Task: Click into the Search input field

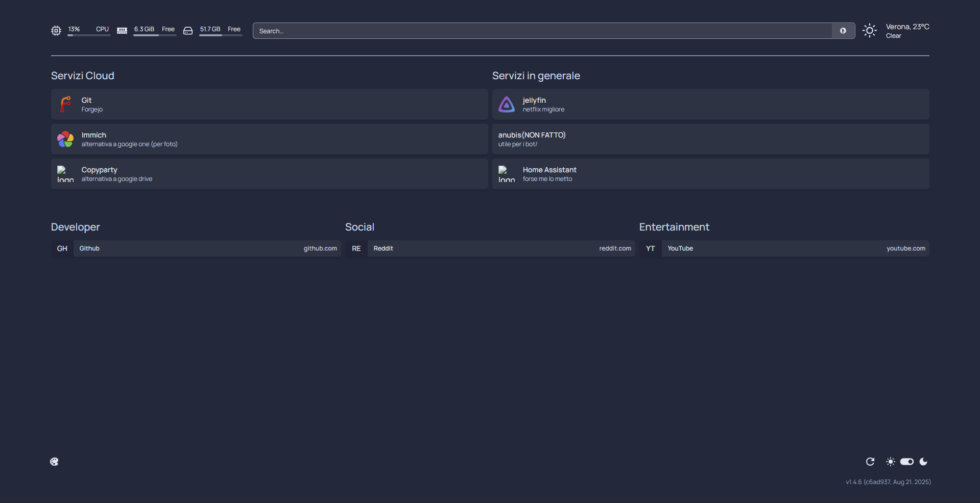Action: tap(541, 31)
